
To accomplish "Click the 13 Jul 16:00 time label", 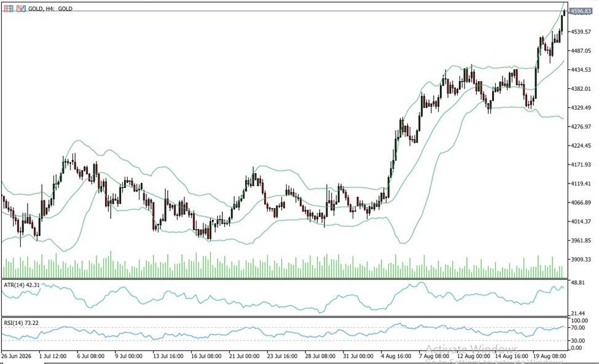I will click(168, 356).
